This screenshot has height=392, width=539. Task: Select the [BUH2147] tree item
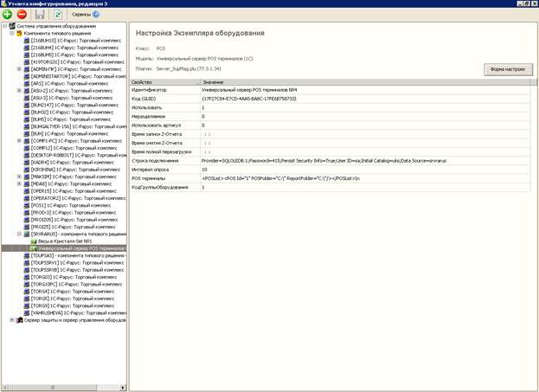[74, 105]
